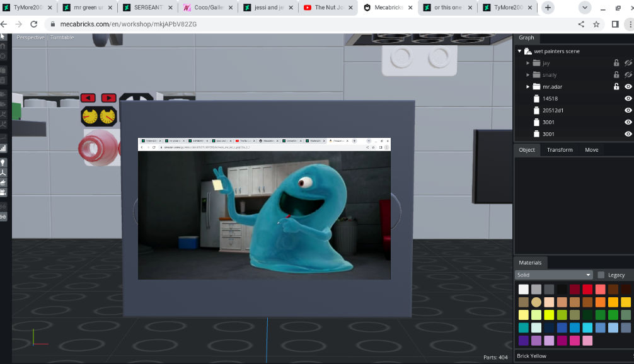Click the light bulb icon in the left toolbar

tap(3, 162)
